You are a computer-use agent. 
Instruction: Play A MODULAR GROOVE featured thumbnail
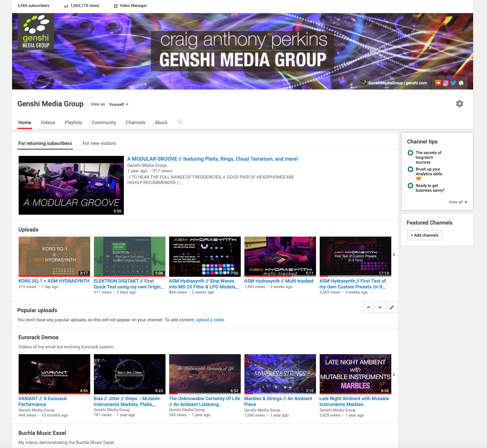click(71, 185)
